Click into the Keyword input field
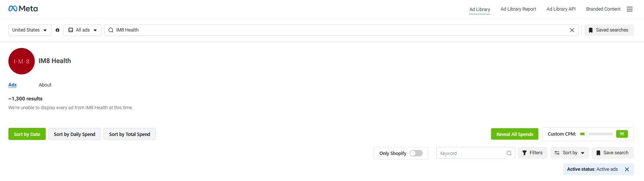This screenshot has height=181, width=644. pos(472,153)
